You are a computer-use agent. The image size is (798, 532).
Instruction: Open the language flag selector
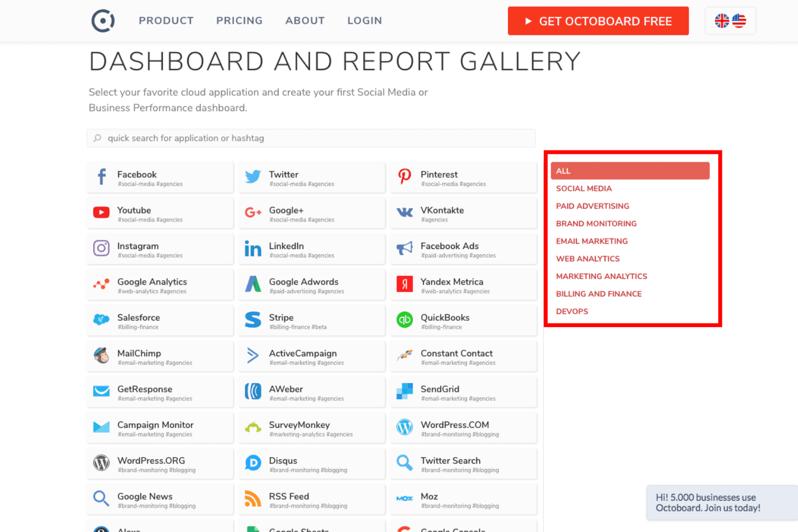coord(730,21)
